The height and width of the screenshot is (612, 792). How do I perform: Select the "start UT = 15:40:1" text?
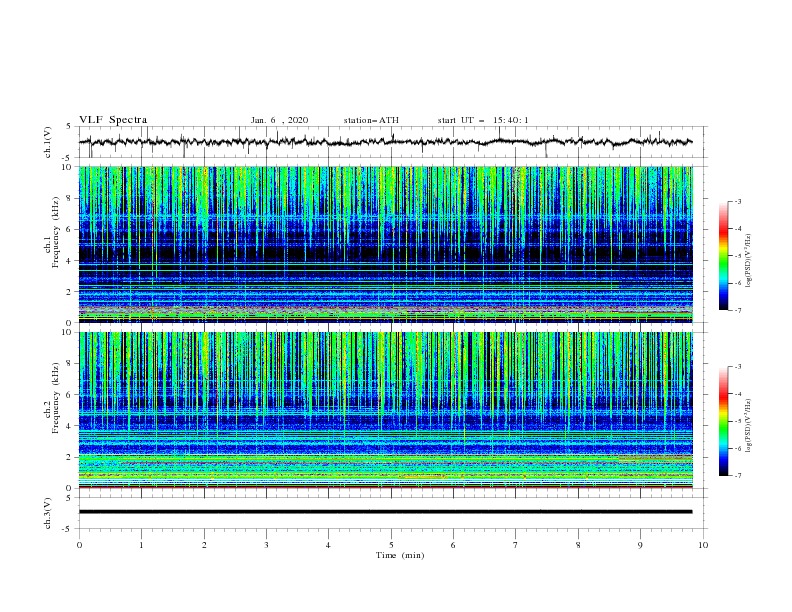[x=483, y=120]
